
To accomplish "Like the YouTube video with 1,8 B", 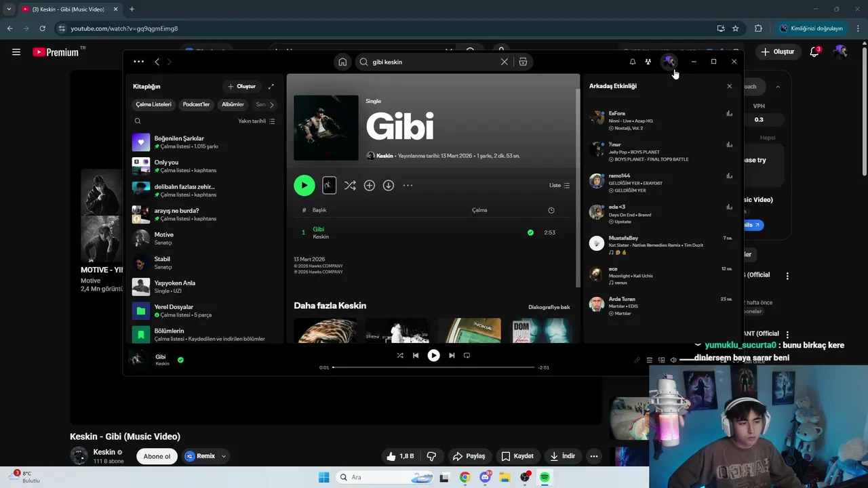I will tap(401, 456).
